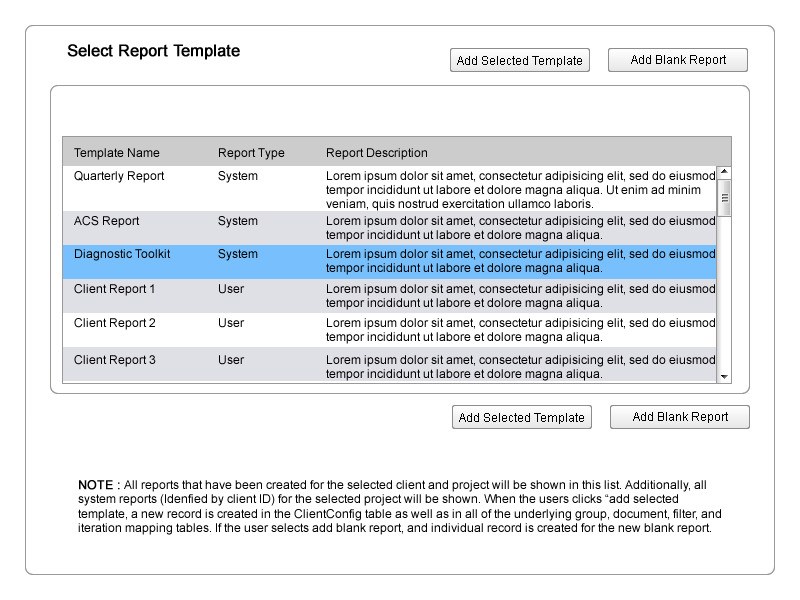Click the System type cell of ACS Report

238,221
